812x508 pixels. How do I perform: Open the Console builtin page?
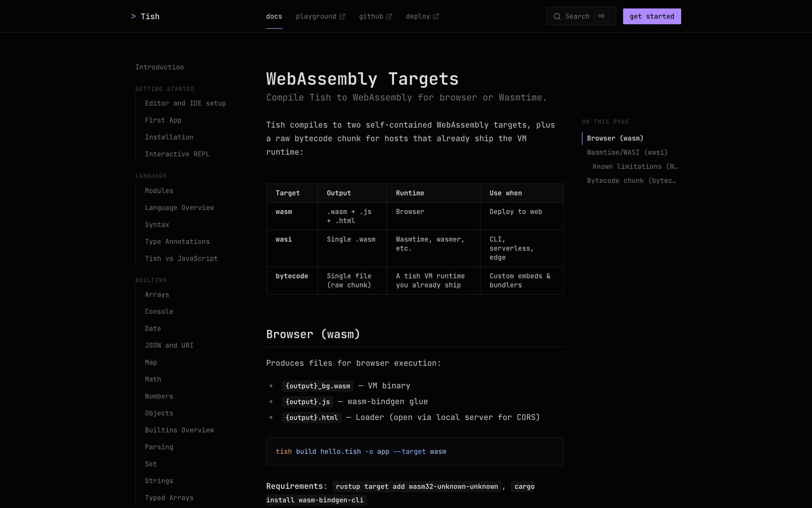click(159, 312)
